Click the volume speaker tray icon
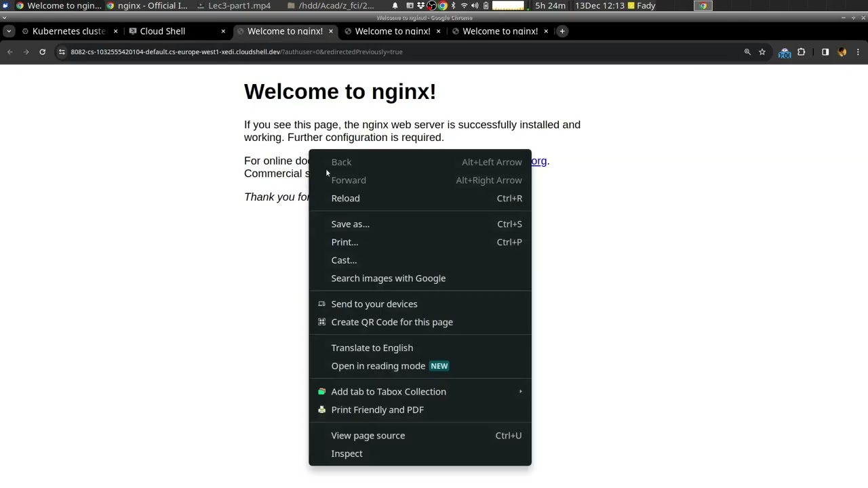The height and width of the screenshot is (488, 868). (475, 5)
